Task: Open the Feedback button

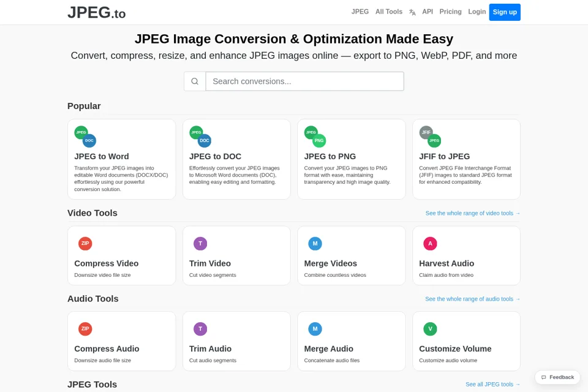Action: [557, 377]
